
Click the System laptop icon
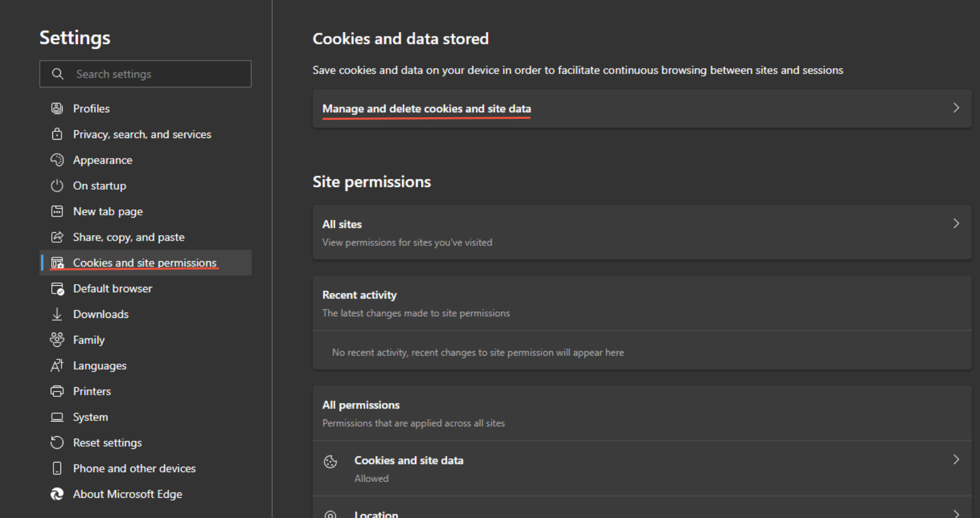(x=57, y=417)
